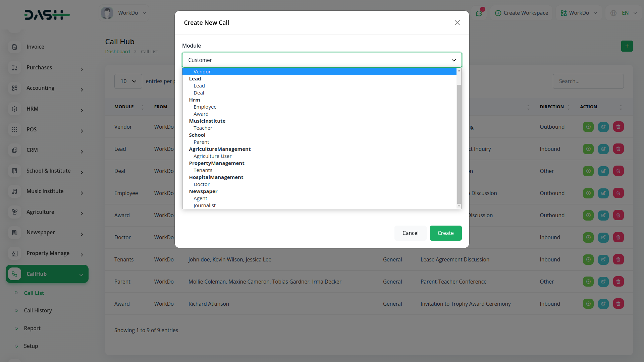Choose Journalist from the dropdown list
This screenshot has width=644, height=362.
coord(205,205)
